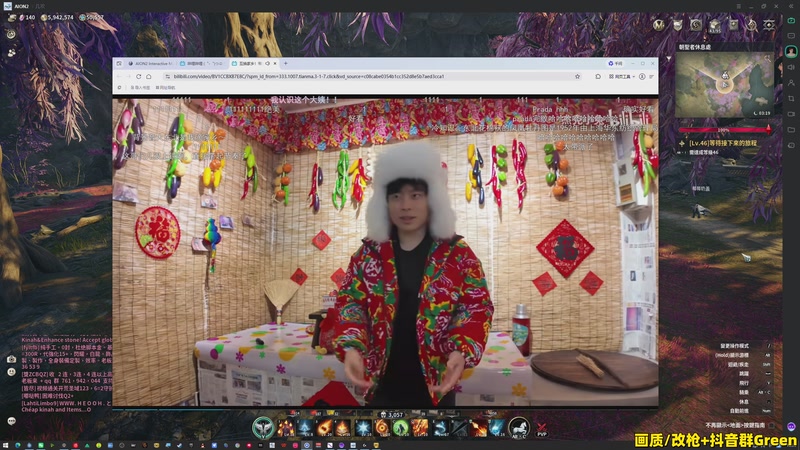
Task: Bookmark this page with star icon
Action: tap(578, 76)
